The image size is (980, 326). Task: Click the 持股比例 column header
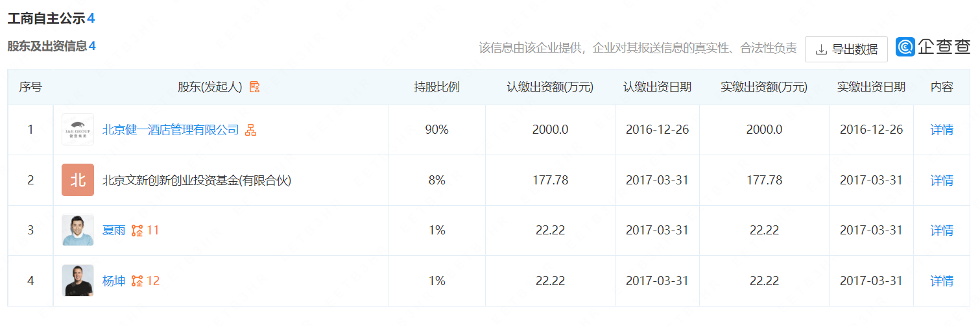pyautogui.click(x=436, y=87)
